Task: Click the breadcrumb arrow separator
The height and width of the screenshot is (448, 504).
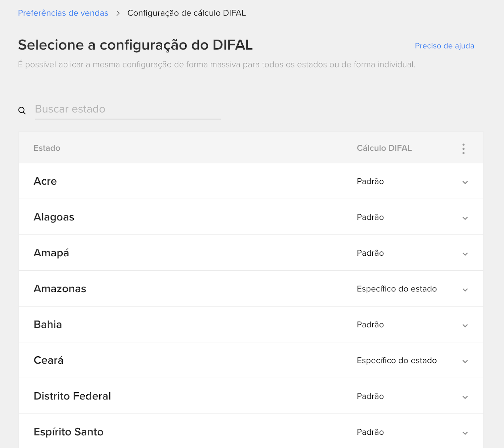Action: pyautogui.click(x=118, y=13)
